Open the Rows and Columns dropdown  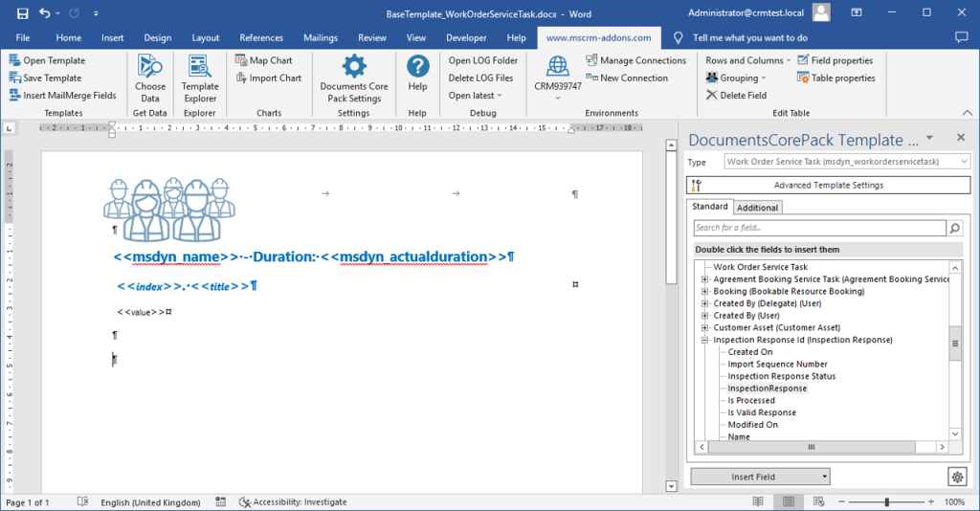pyautogui.click(x=748, y=60)
